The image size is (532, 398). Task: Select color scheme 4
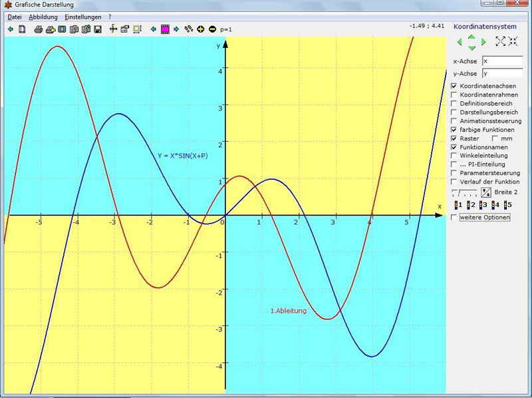pos(495,205)
